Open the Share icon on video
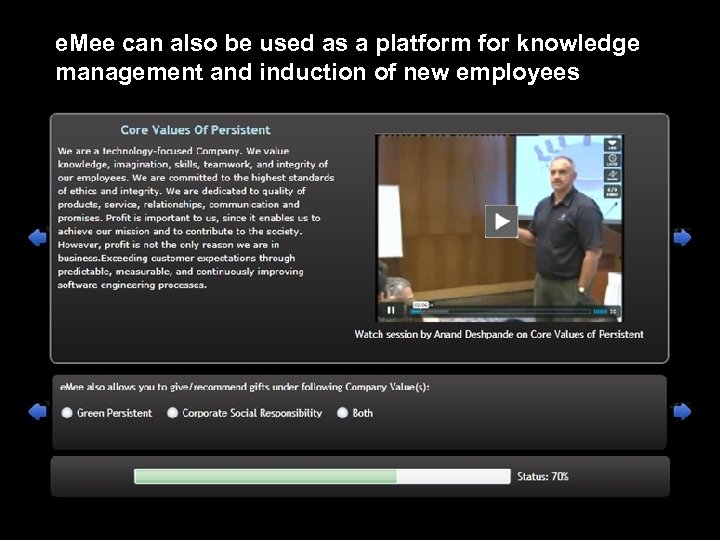Image resolution: width=720 pixels, height=540 pixels. click(613, 175)
